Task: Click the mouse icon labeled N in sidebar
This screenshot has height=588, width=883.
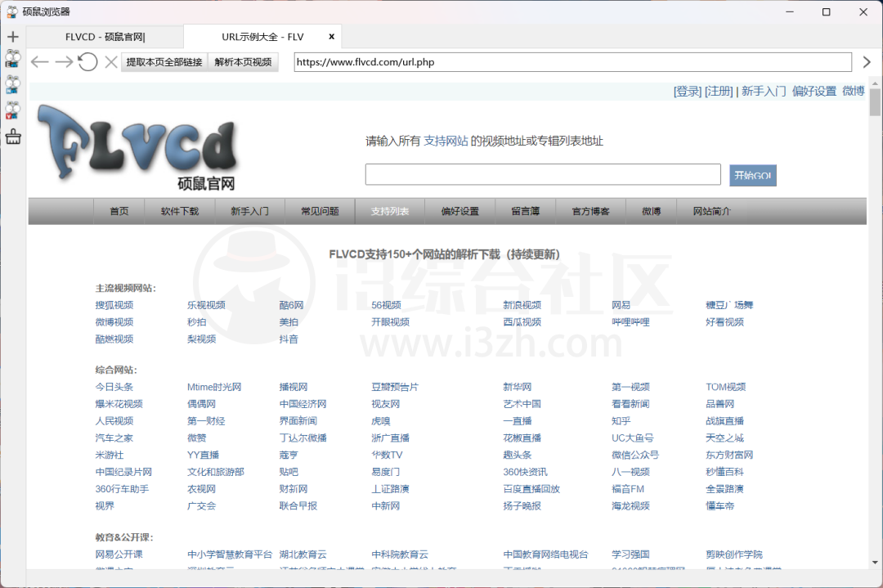Action: [x=13, y=84]
